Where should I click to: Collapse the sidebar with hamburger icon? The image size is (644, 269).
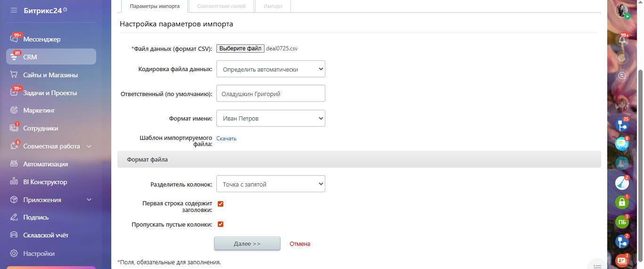tap(13, 10)
